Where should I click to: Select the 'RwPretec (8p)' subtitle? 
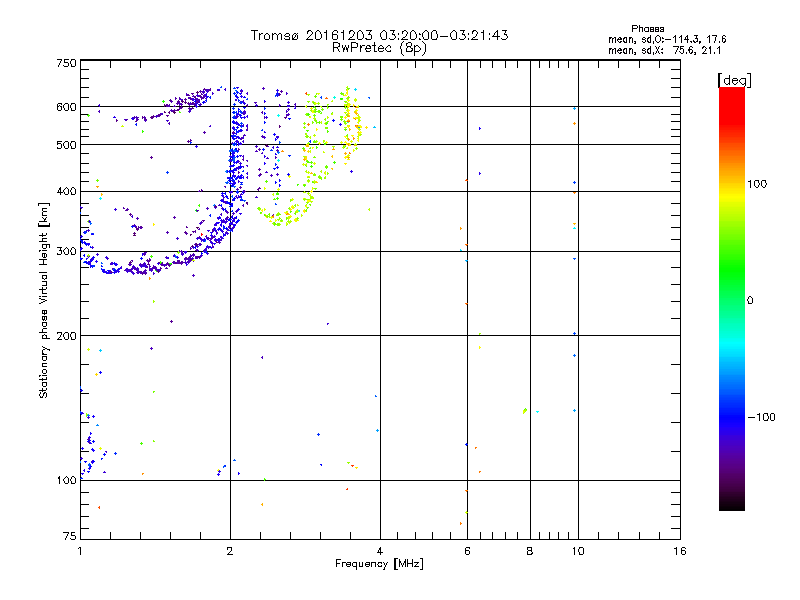[x=379, y=48]
